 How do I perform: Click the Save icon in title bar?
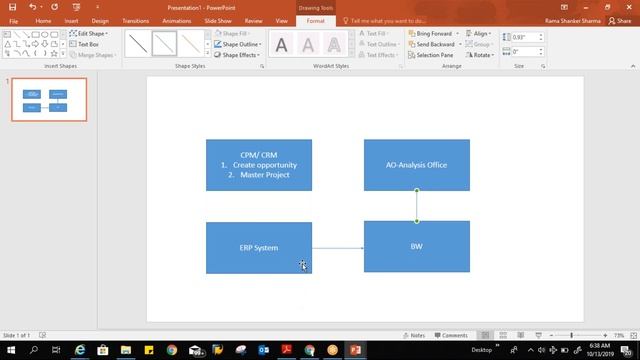(13, 7)
